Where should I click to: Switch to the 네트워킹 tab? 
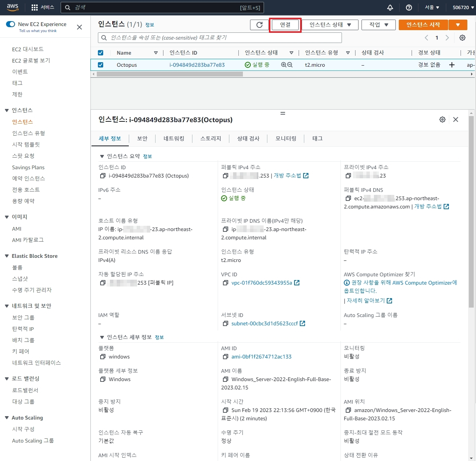click(x=174, y=138)
